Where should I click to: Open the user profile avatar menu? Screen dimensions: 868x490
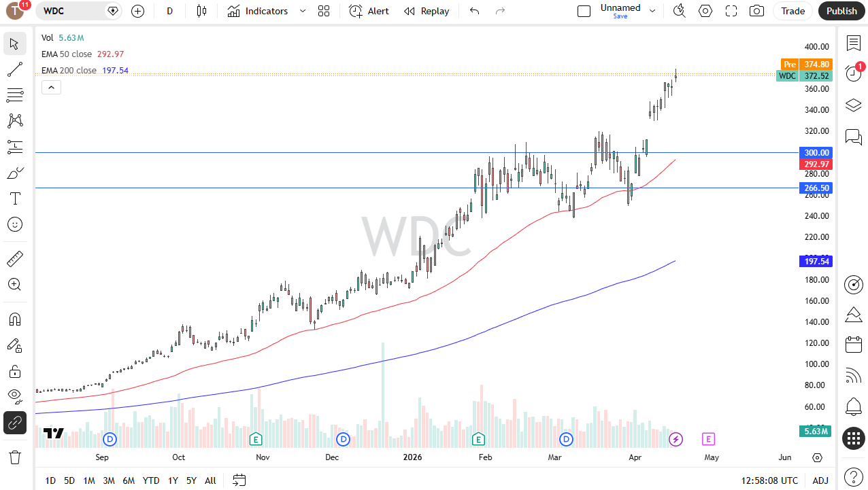(x=15, y=11)
